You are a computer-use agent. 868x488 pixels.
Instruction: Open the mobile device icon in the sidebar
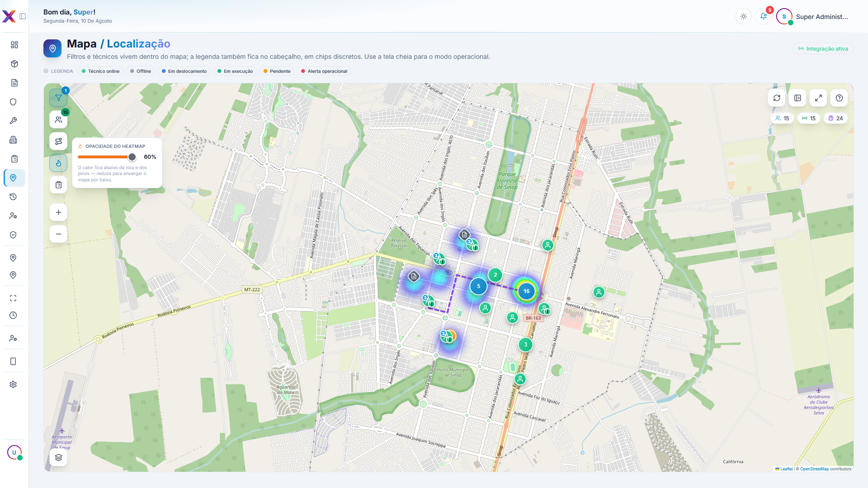(13, 361)
